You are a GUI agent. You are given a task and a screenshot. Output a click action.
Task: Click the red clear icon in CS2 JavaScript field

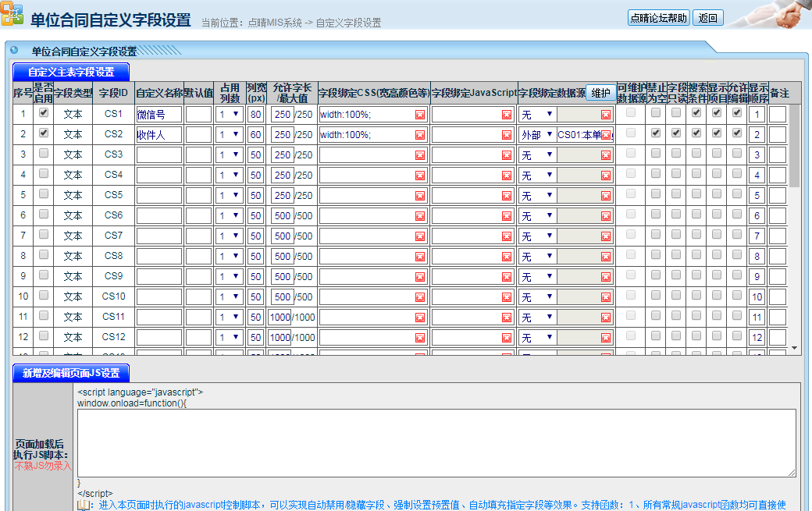(506, 135)
